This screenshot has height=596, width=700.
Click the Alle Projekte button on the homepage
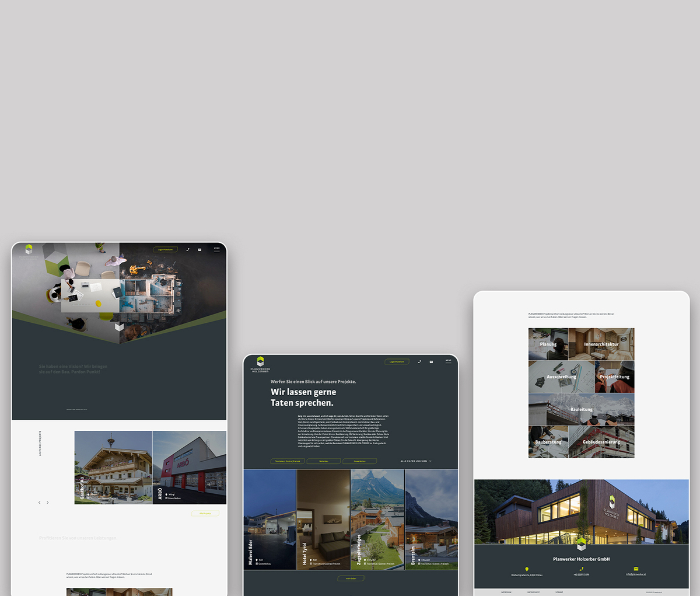pos(205,514)
